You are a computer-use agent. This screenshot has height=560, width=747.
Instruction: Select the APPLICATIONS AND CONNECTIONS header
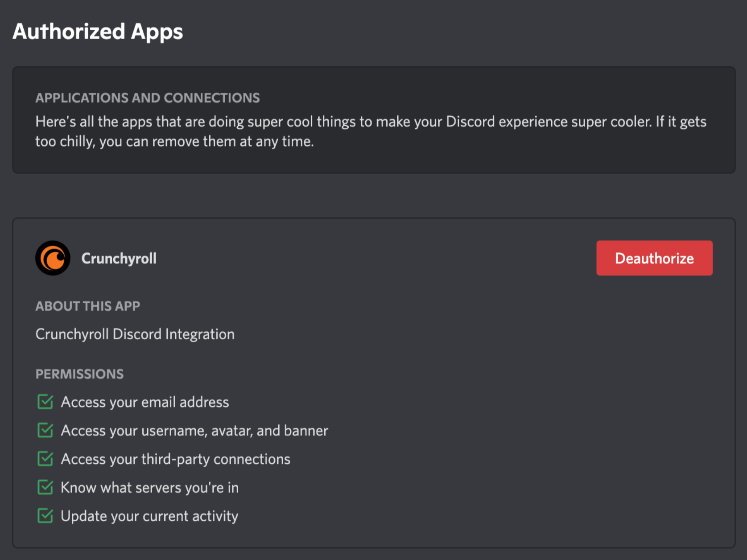tap(148, 98)
